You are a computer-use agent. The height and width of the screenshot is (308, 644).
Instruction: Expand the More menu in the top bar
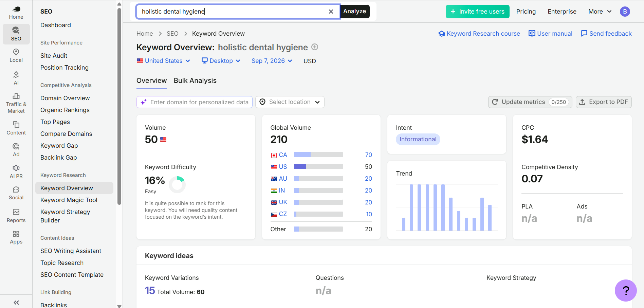600,12
